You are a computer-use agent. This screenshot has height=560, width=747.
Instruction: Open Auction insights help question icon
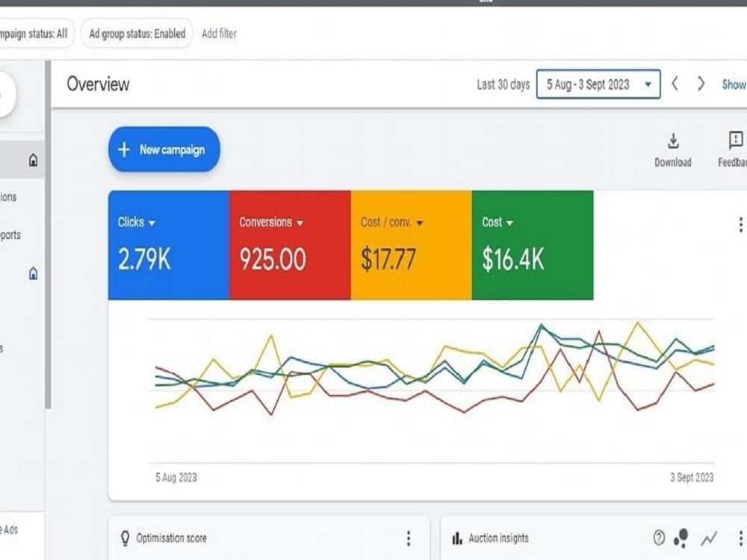(x=659, y=538)
